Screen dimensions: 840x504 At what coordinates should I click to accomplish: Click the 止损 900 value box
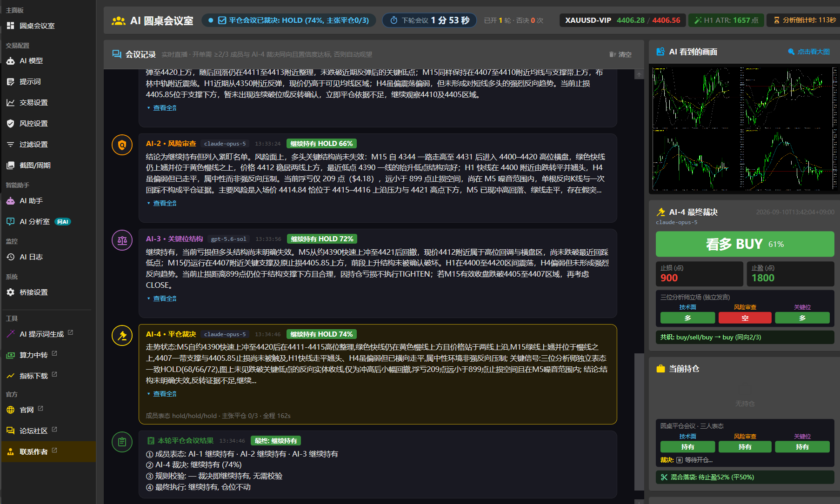coord(699,274)
